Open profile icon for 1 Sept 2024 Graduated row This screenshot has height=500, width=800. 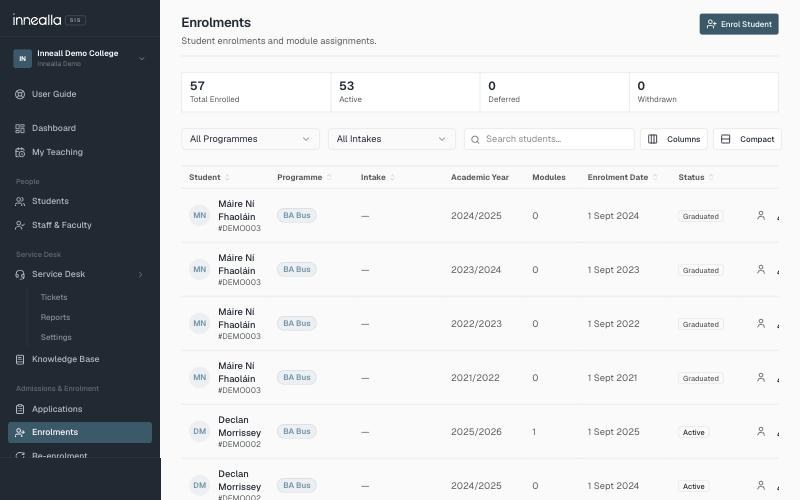(761, 216)
